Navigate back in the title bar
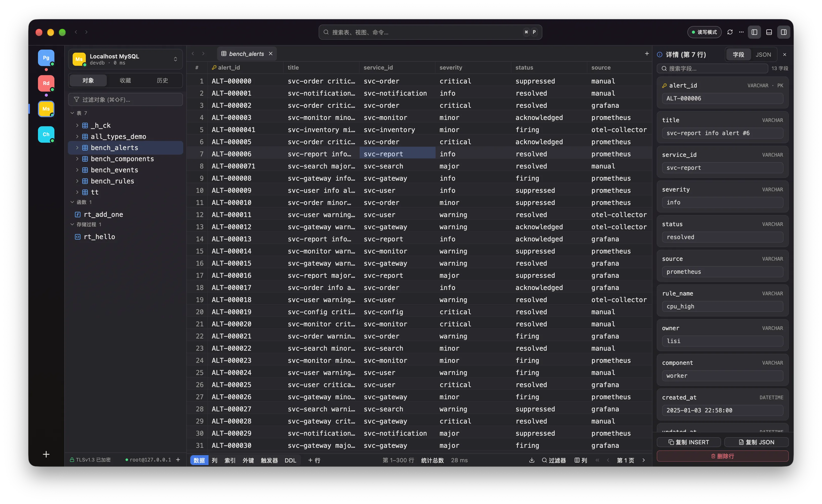This screenshot has height=504, width=822. [76, 32]
